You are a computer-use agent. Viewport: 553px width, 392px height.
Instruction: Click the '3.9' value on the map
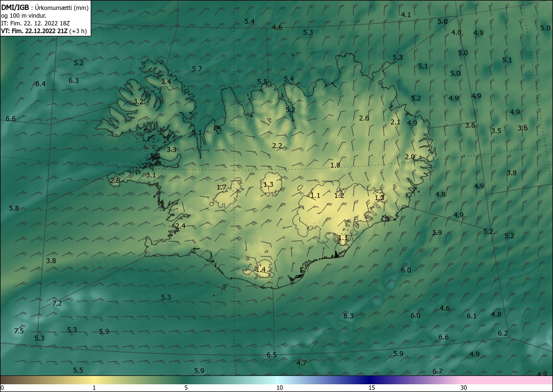coord(437,232)
